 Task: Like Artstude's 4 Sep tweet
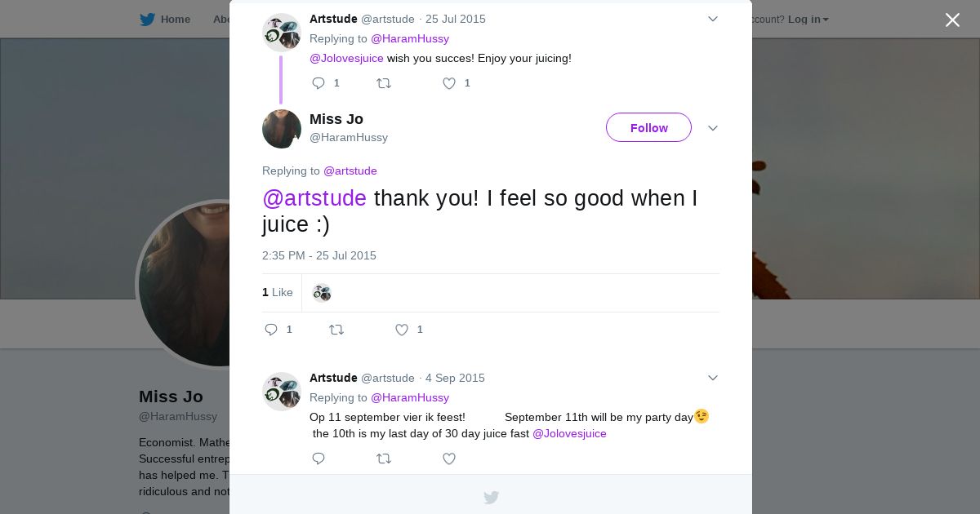(449, 459)
